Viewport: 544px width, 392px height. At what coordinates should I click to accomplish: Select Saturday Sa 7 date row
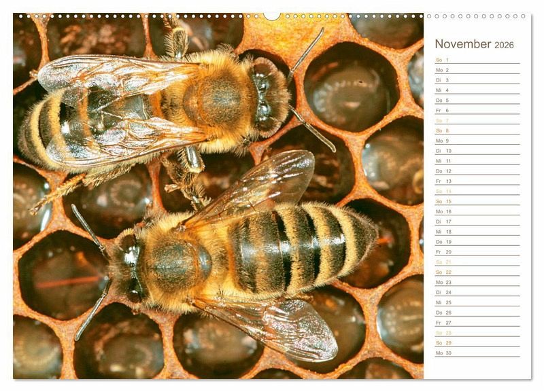click(476, 120)
